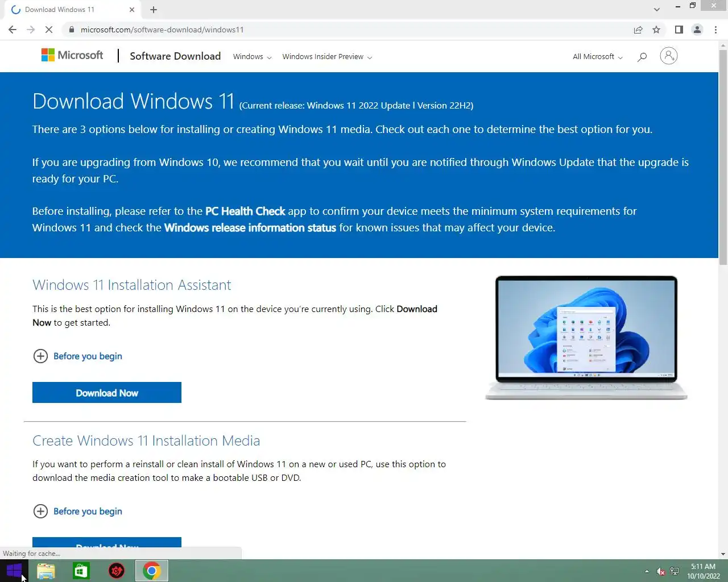This screenshot has height=582, width=728.
Task: Open the Chrome three-dot menu
Action: (715, 30)
